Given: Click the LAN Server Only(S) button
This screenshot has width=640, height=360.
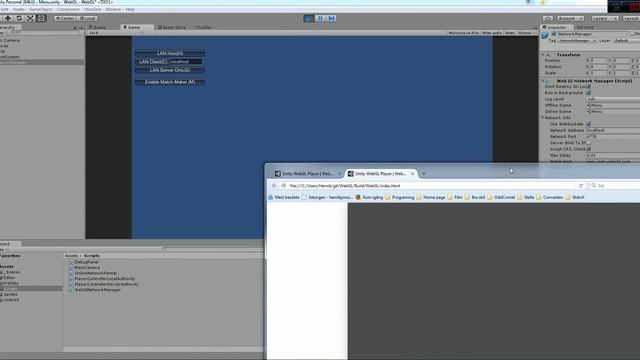Looking at the screenshot, I should pos(170,70).
